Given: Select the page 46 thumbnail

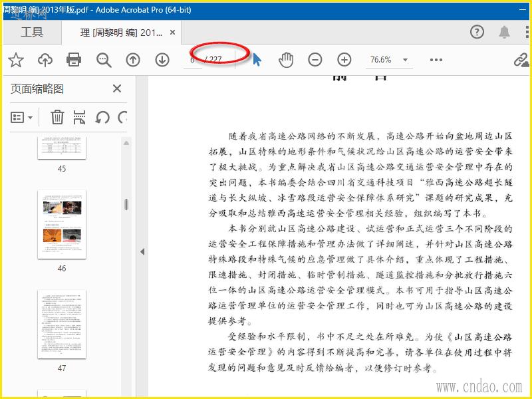Looking at the screenshot, I should [62, 225].
